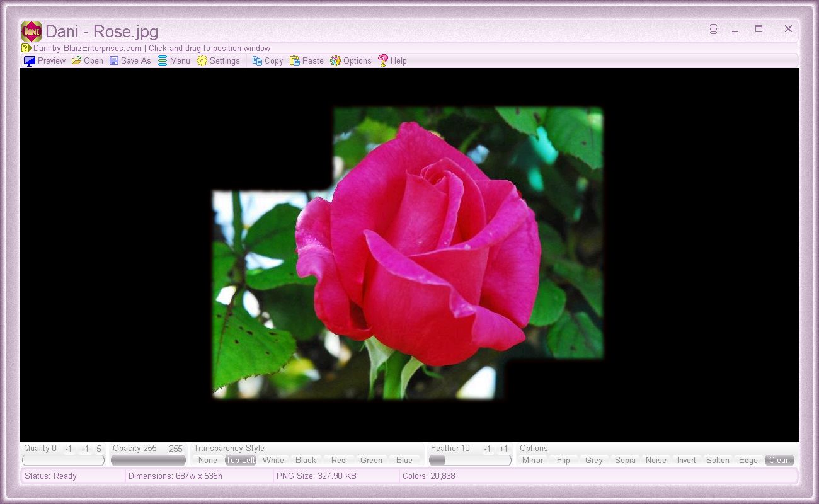
Task: Click the Dani app logo icon
Action: click(x=31, y=31)
